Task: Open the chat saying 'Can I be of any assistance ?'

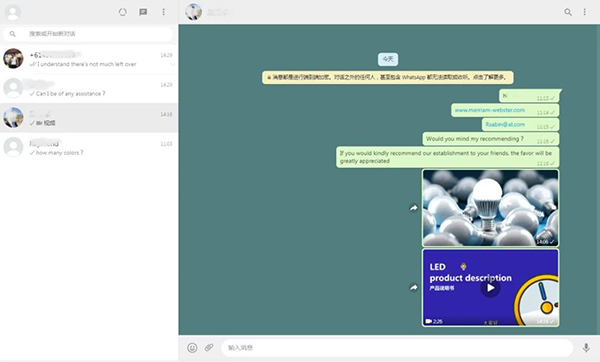Action: 88,88
